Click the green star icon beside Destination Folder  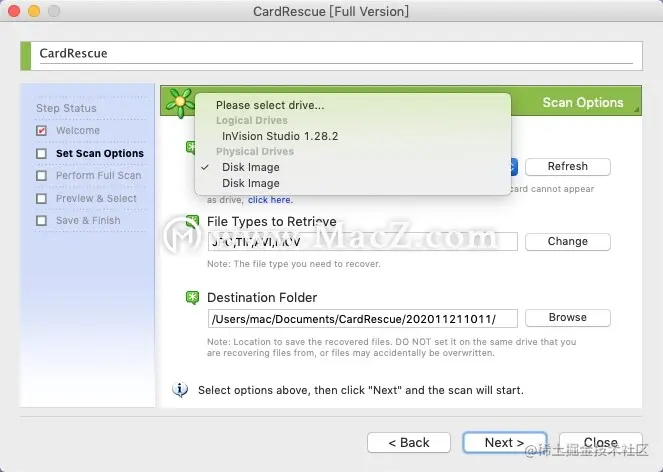click(192, 297)
